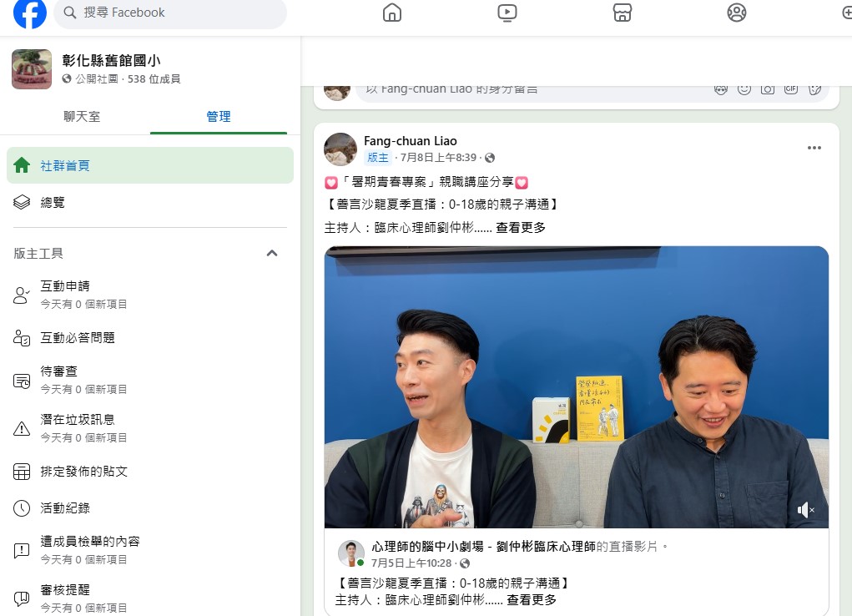Click the 版主 badge on the post
This screenshot has width=852, height=616.
click(378, 158)
